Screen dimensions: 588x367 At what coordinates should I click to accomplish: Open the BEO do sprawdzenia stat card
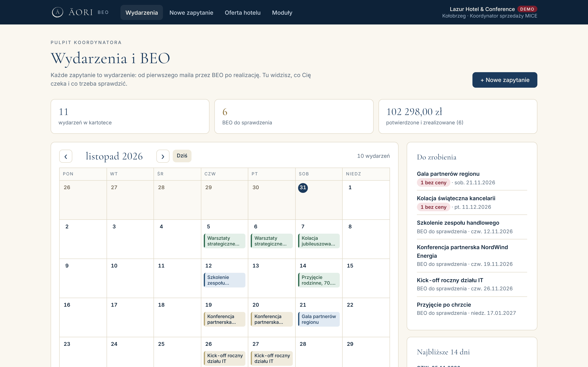coord(294,116)
